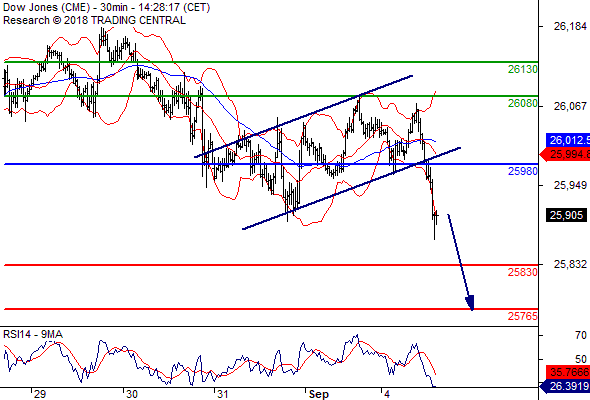Click the 'RSI14 - 9MA' indicator label
Viewport: 590px width, 400px height.
click(x=33, y=334)
